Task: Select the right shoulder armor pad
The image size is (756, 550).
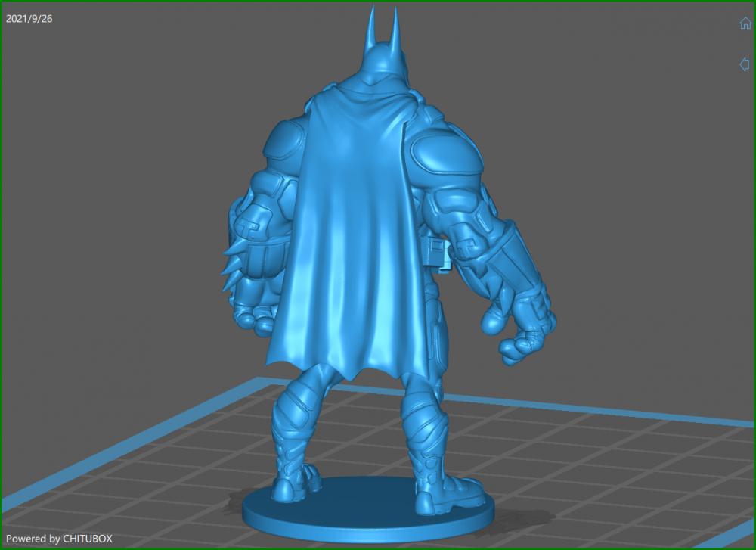Action: pos(446,151)
